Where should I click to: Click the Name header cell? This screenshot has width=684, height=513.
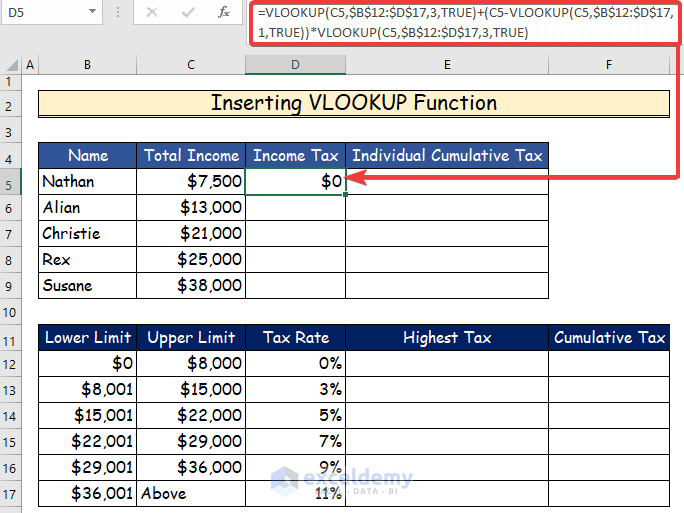[x=87, y=155]
